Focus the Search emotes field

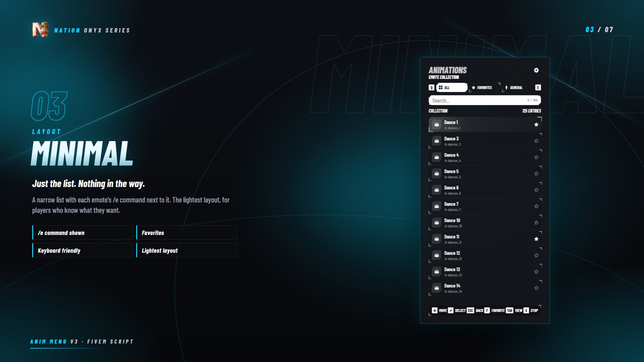[x=485, y=100]
